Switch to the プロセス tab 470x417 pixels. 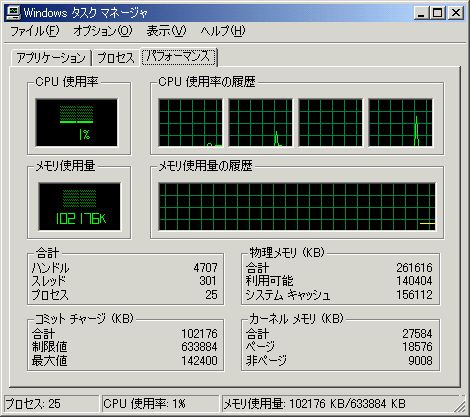click(x=116, y=58)
